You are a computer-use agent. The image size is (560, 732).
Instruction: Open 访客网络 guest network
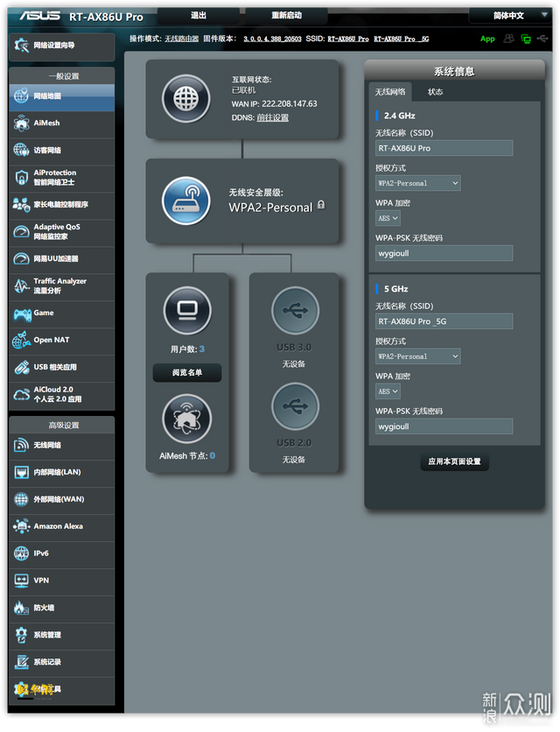point(61,151)
